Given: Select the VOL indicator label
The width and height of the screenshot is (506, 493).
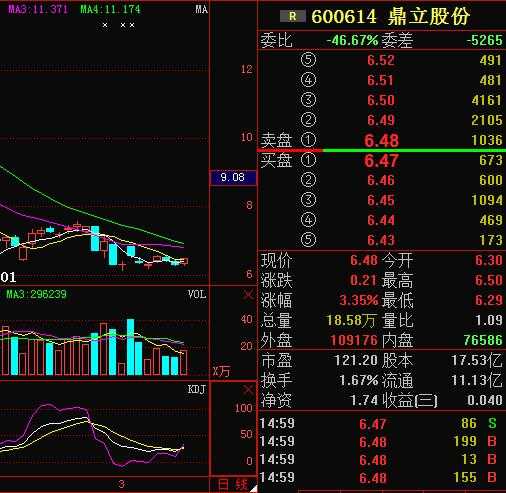Looking at the screenshot, I should pos(197,294).
